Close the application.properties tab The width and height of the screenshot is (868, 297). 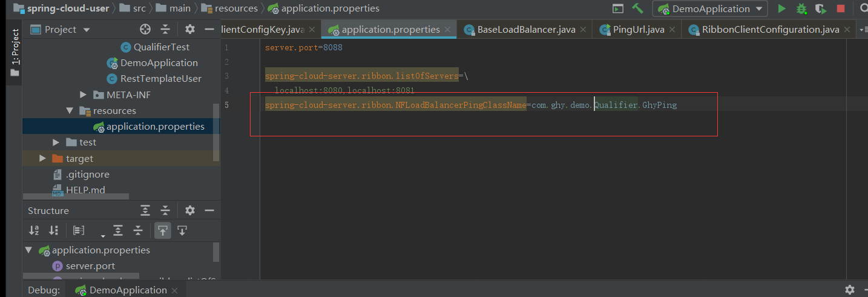click(x=448, y=30)
